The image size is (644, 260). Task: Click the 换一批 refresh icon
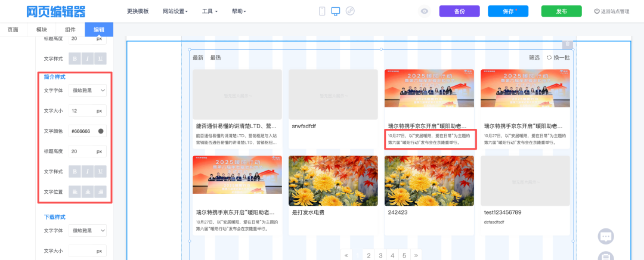tap(549, 58)
